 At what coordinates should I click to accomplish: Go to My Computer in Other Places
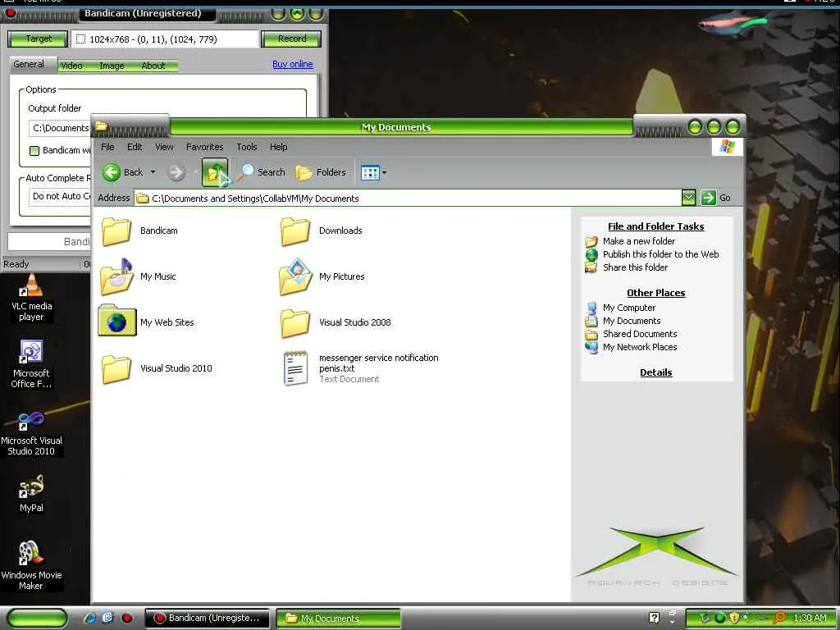coord(629,308)
